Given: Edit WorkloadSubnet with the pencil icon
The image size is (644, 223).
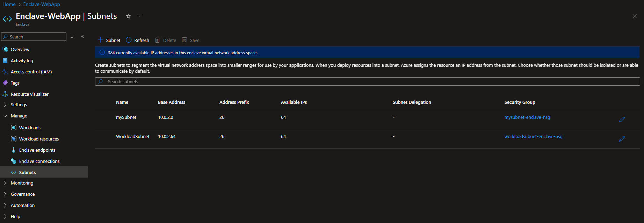Looking at the screenshot, I should point(622,139).
